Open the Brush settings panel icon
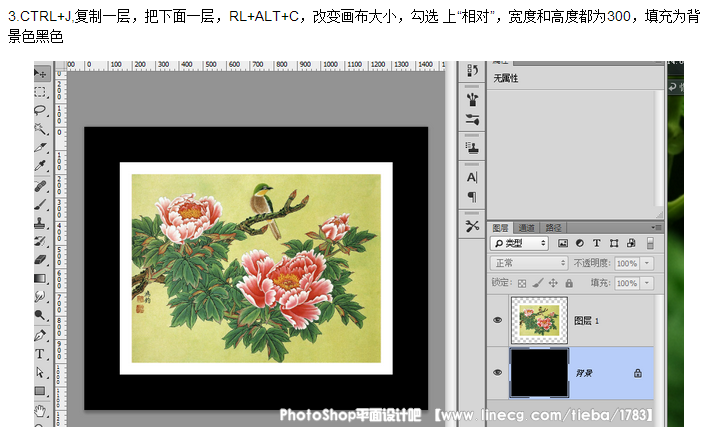Viewport: 703px width, 432px height. [x=472, y=119]
